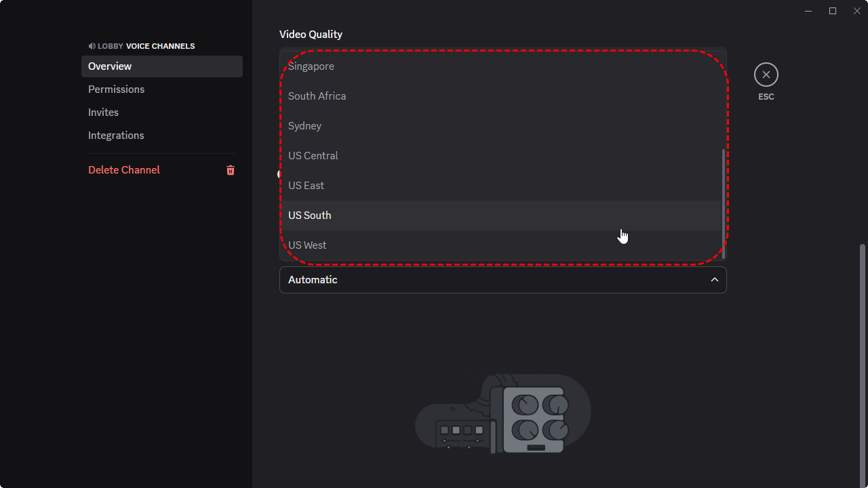Select the highlighted US South option
868x488 pixels.
pos(309,216)
